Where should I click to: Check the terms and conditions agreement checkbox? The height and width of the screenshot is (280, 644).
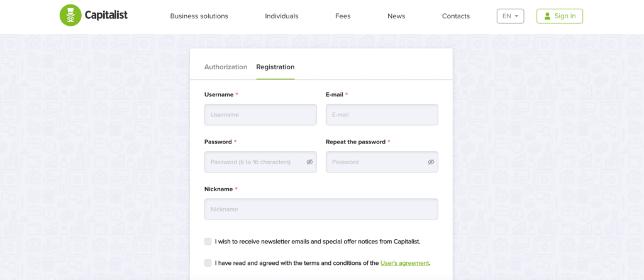tap(208, 263)
